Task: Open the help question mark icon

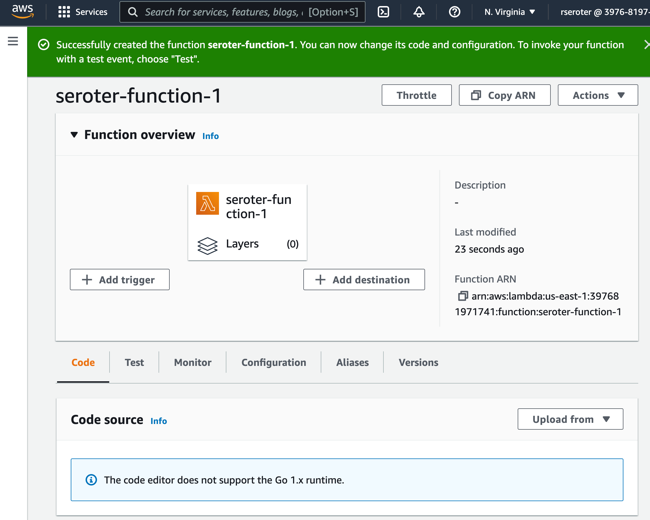Action: [x=455, y=12]
